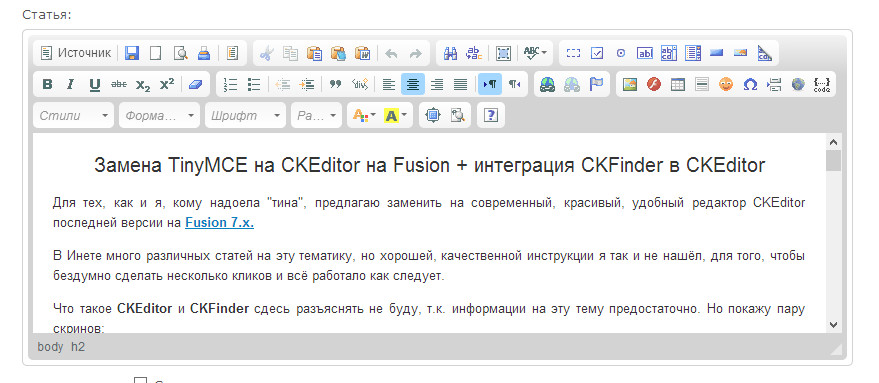Open the Preview icon with magnifier
Image resolution: width=879 pixels, height=383 pixels.
click(180, 53)
